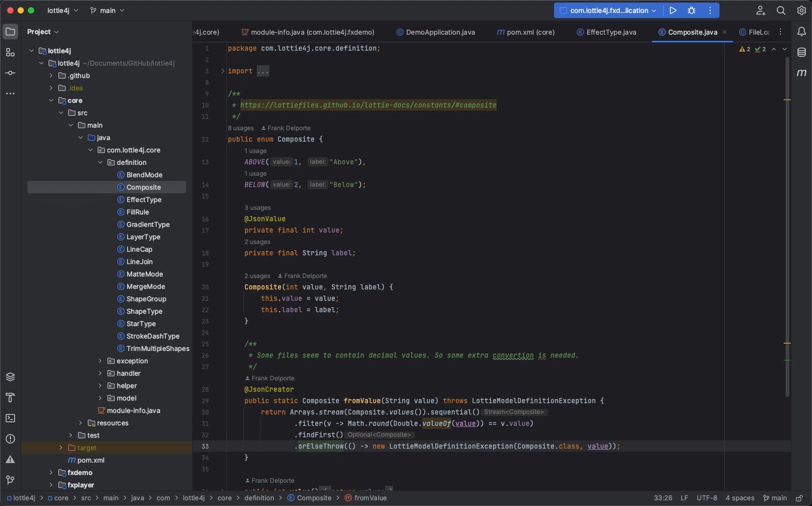
Task: Go to the previous highlighted problem arrow
Action: coord(774,49)
